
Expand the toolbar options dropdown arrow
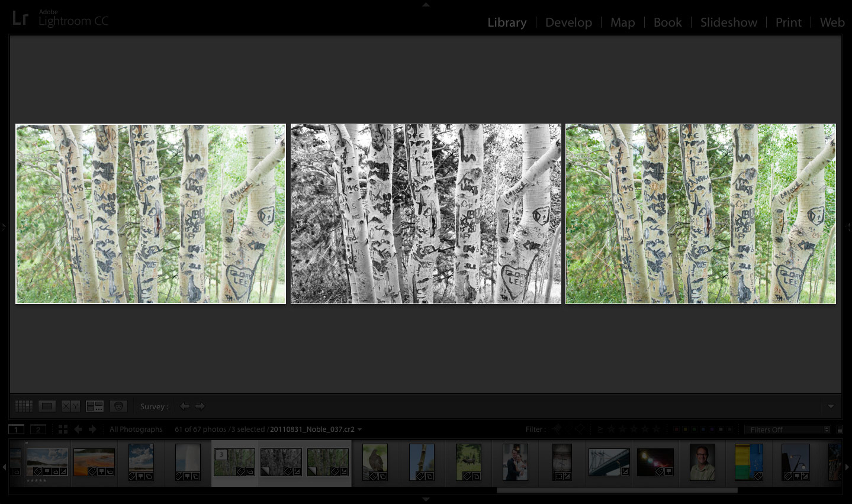coord(830,406)
